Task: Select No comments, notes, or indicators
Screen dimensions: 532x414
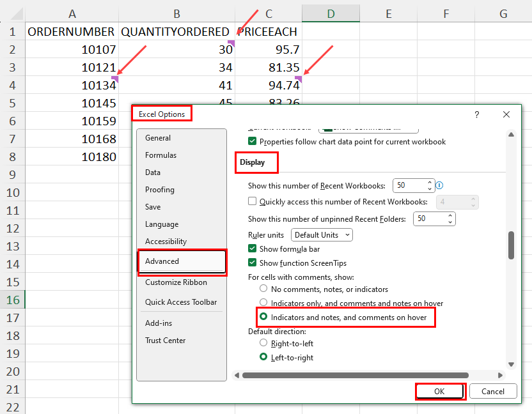Action: (x=263, y=289)
